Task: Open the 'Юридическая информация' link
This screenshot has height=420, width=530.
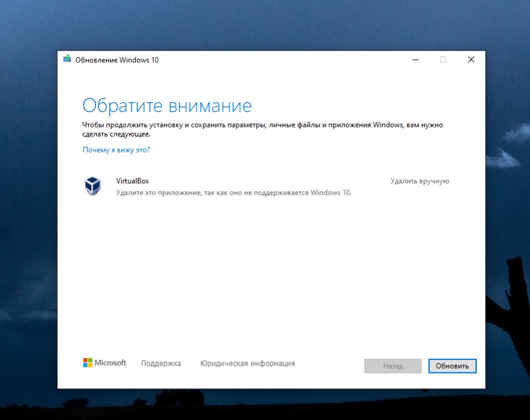Action: click(x=247, y=364)
